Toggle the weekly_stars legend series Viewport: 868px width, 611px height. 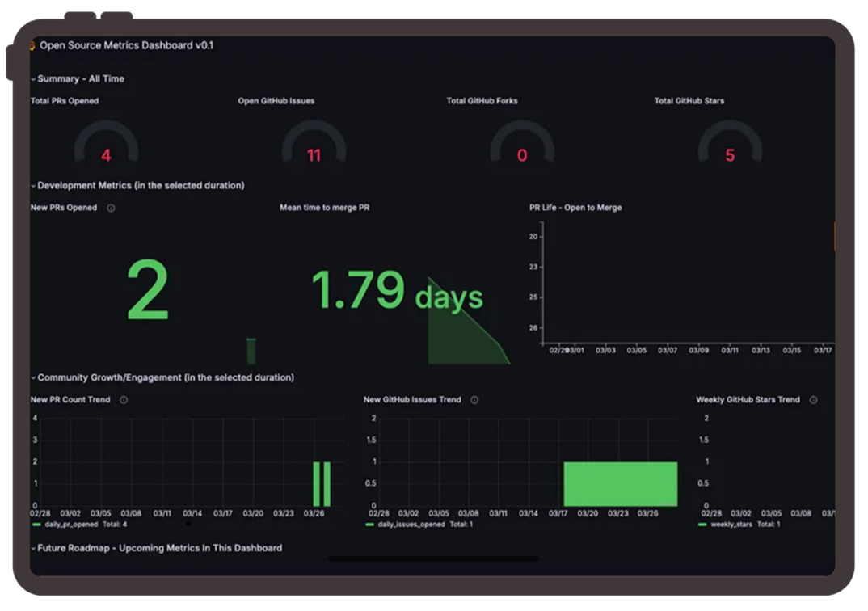pos(725,525)
